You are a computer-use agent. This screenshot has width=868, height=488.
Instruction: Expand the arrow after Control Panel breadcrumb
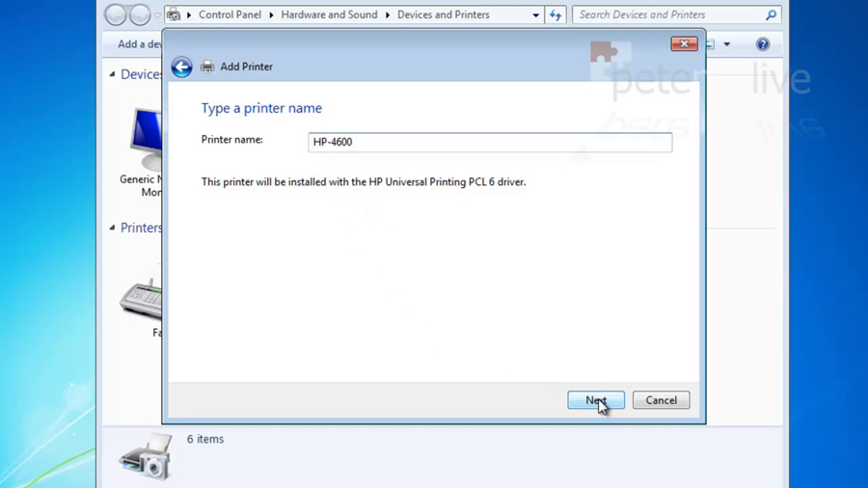pos(271,14)
